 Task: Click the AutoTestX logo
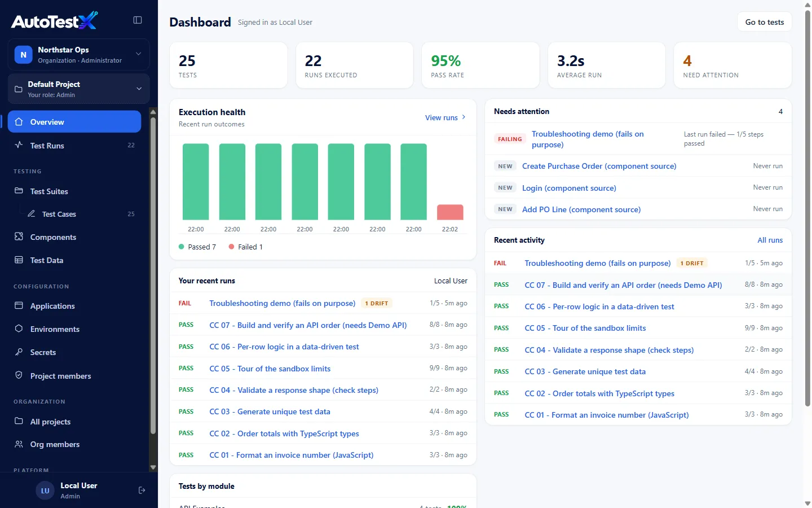[x=55, y=21]
